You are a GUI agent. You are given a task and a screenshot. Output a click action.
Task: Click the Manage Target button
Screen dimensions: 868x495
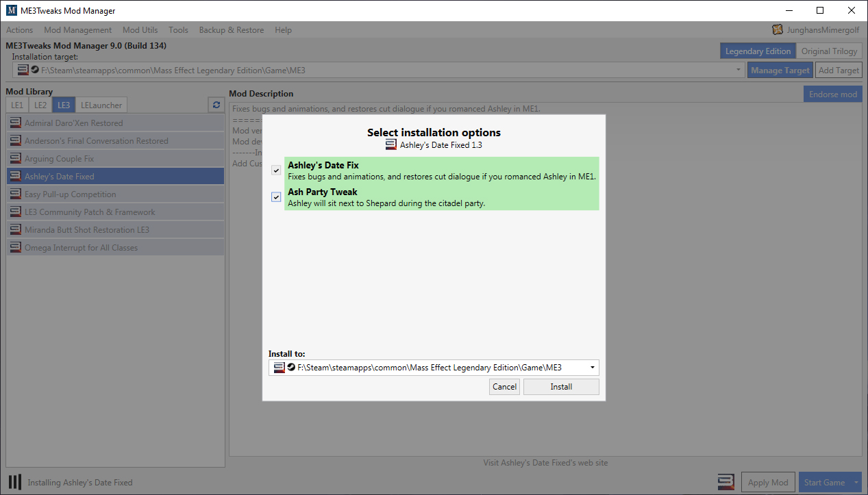point(780,70)
